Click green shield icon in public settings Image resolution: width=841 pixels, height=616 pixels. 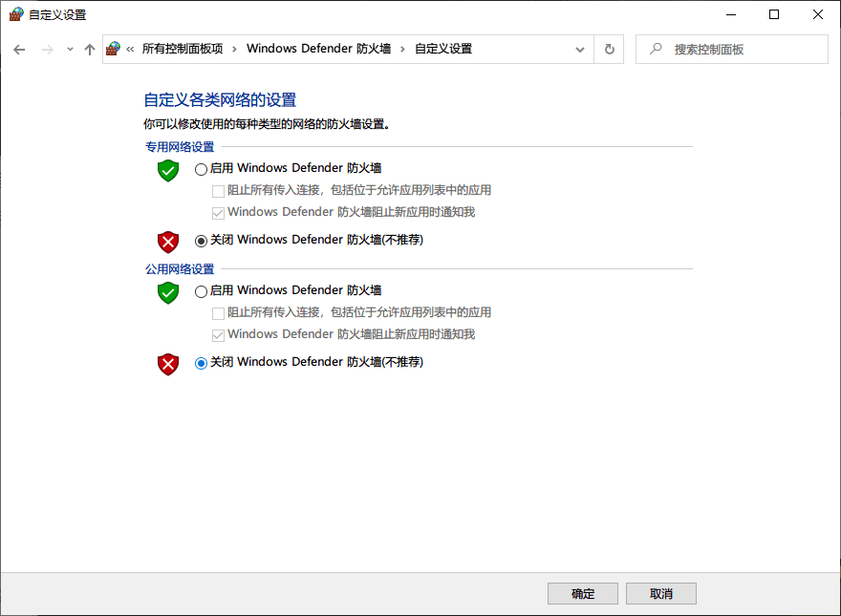168,293
